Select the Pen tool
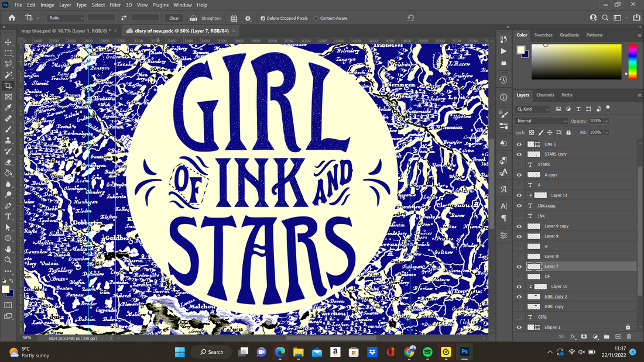This screenshot has width=644, height=362. coord(8,206)
